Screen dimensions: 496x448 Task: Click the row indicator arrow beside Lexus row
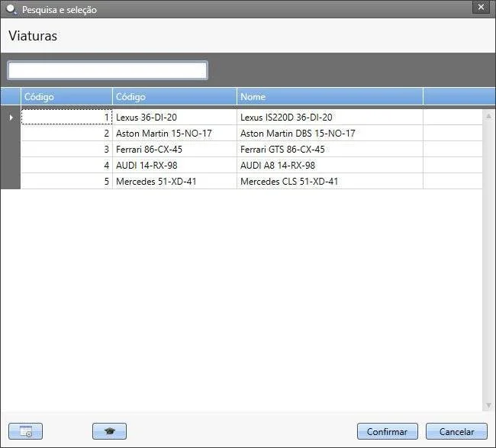click(x=11, y=118)
